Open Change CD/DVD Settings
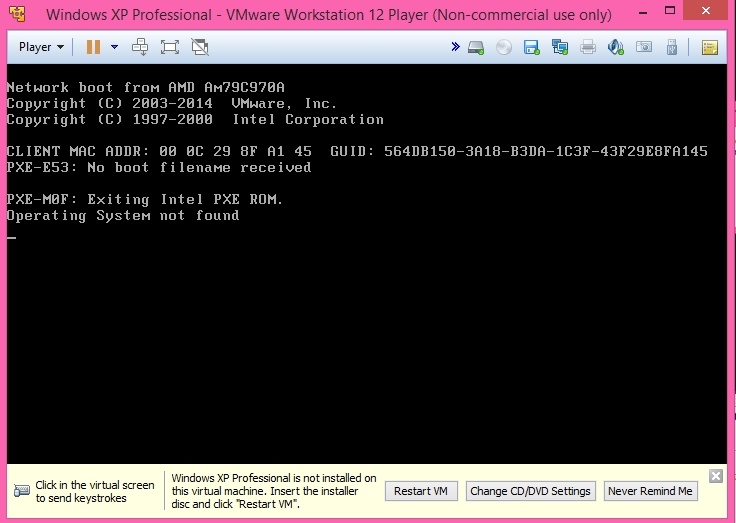 [530, 491]
